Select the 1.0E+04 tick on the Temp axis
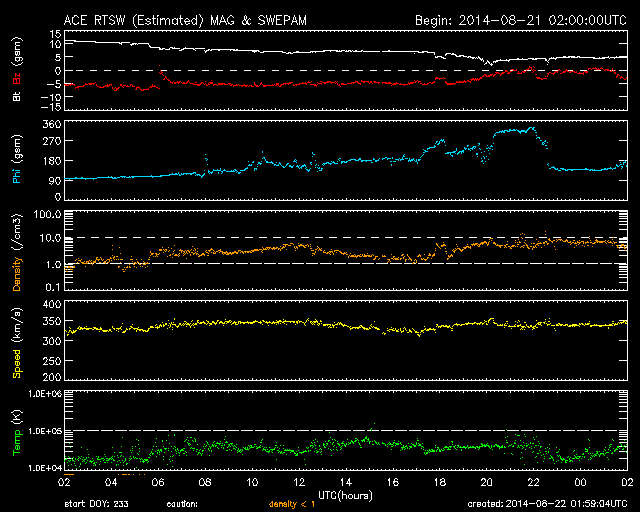This screenshot has width=640, height=512. 45,468
